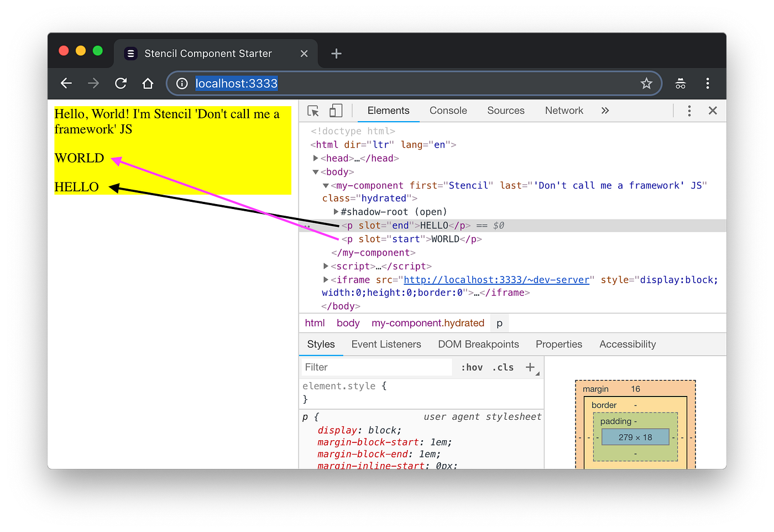Expand the head element
774x532 pixels.
316,158
